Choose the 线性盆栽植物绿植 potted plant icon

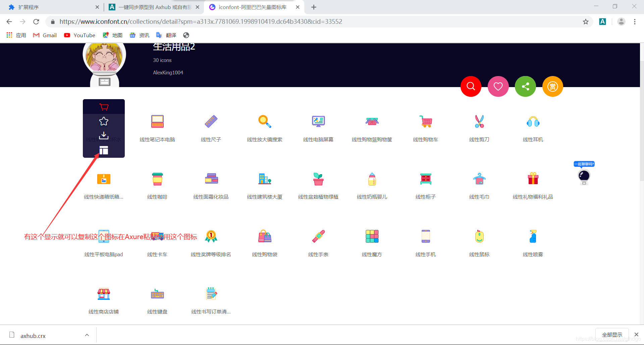coord(318,179)
